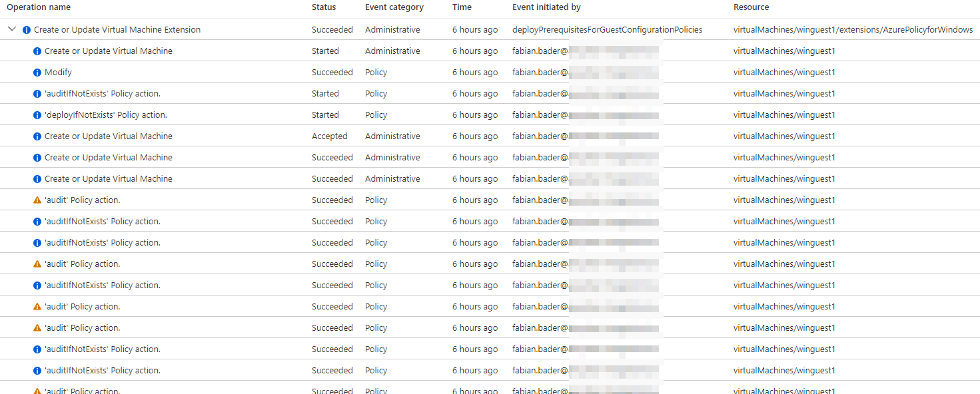Click the warning icon on the second 'audit' Policy action
This screenshot has height=394, width=980.
(x=37, y=264)
